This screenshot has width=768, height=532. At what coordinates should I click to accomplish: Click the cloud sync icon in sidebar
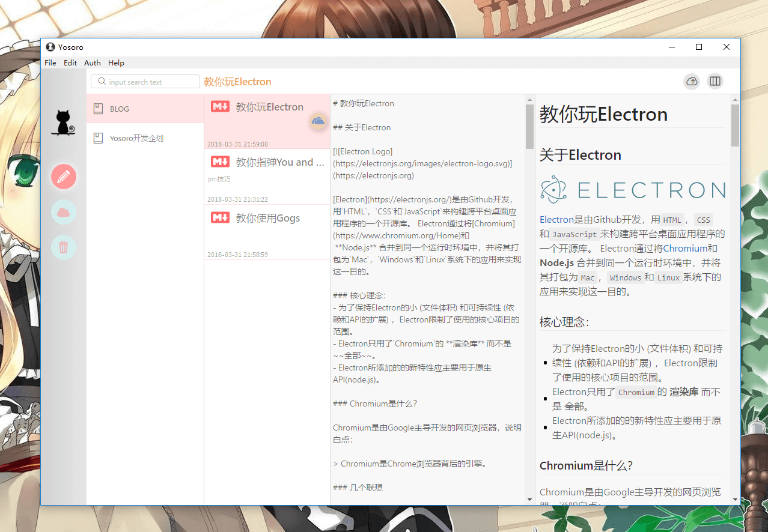64,212
